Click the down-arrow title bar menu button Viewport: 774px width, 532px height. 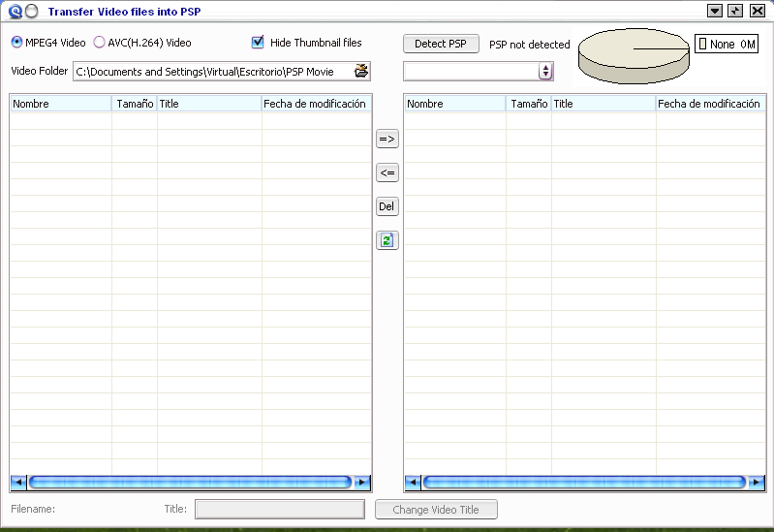[715, 11]
